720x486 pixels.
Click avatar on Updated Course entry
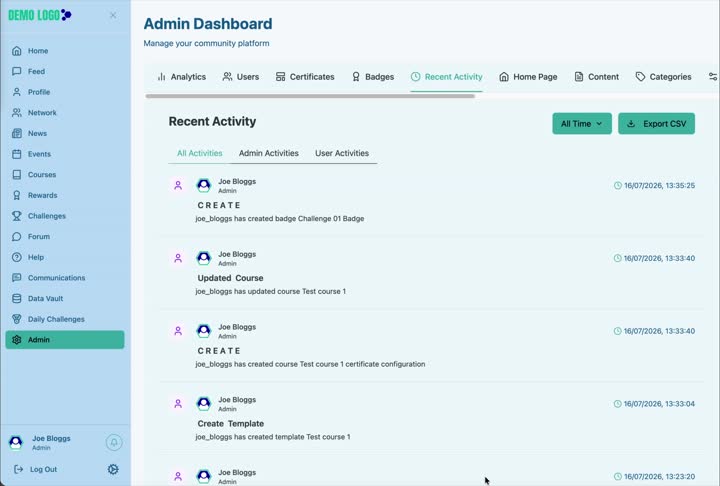[204, 258]
